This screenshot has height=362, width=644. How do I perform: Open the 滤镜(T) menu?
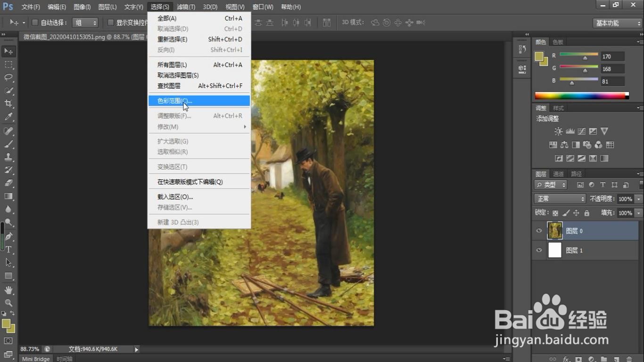point(186,7)
